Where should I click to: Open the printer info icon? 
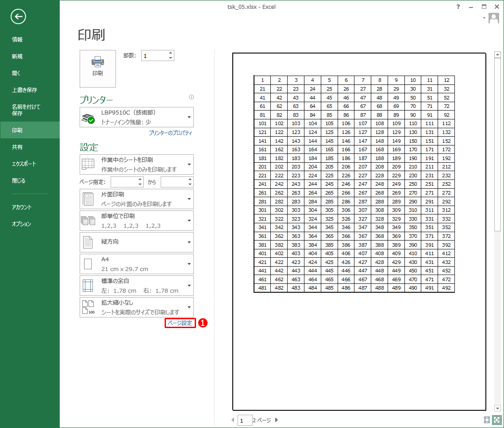pos(191,97)
